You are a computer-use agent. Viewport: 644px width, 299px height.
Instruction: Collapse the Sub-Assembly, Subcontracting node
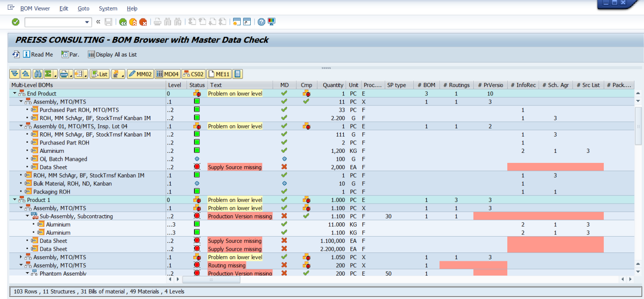(27, 217)
